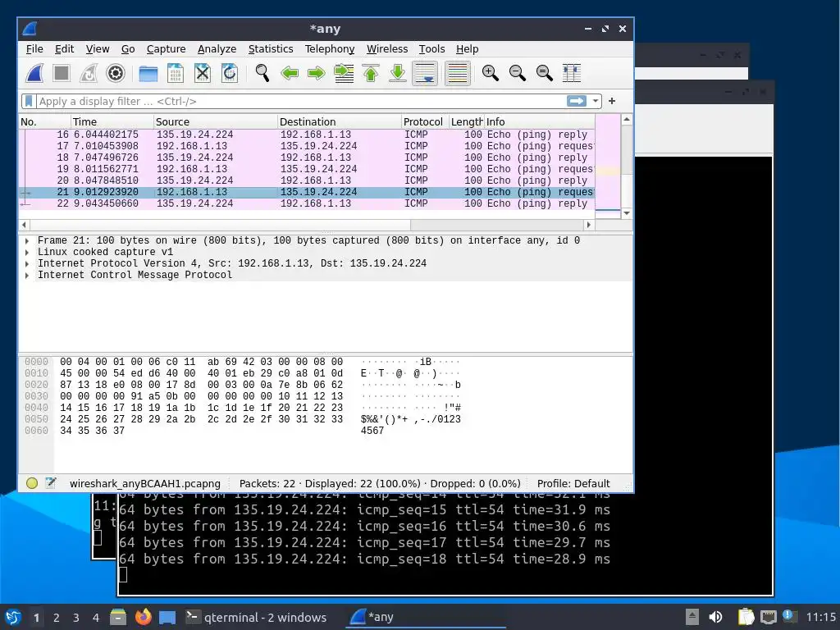Select packet 16 echo reply row
The height and width of the screenshot is (630, 840).
(307, 135)
